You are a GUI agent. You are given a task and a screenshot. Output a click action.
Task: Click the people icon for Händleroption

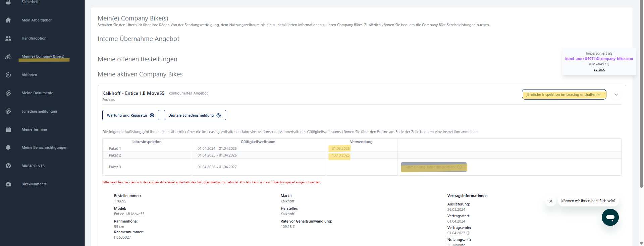8,39
